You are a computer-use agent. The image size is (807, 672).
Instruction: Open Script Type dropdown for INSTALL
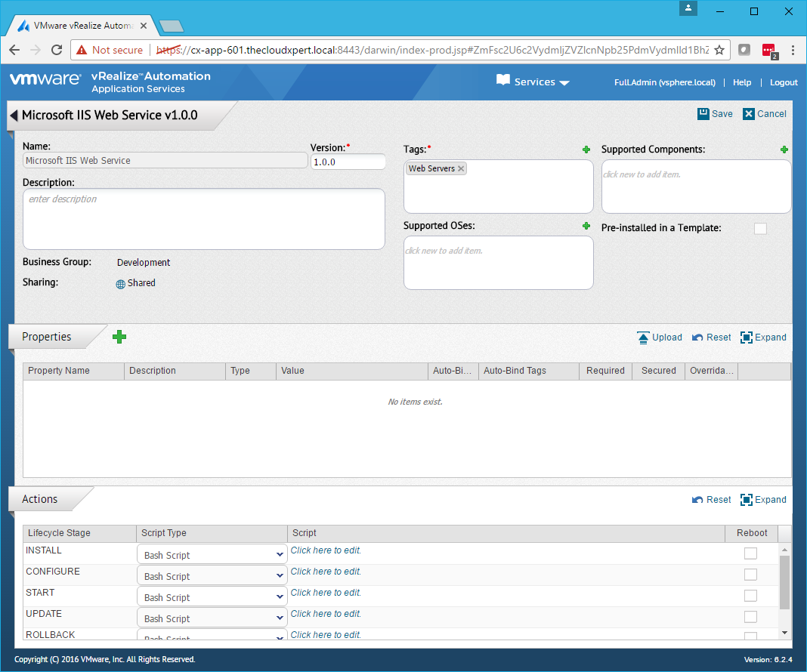coord(212,555)
